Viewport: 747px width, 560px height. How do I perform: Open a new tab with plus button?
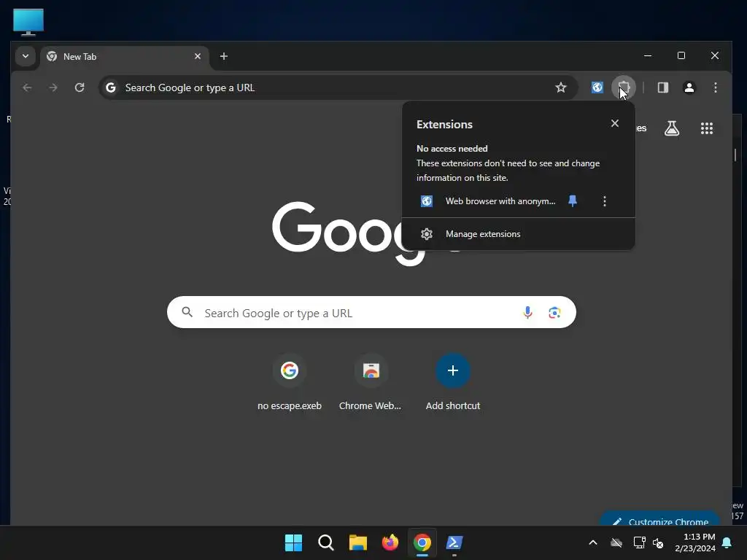point(223,56)
